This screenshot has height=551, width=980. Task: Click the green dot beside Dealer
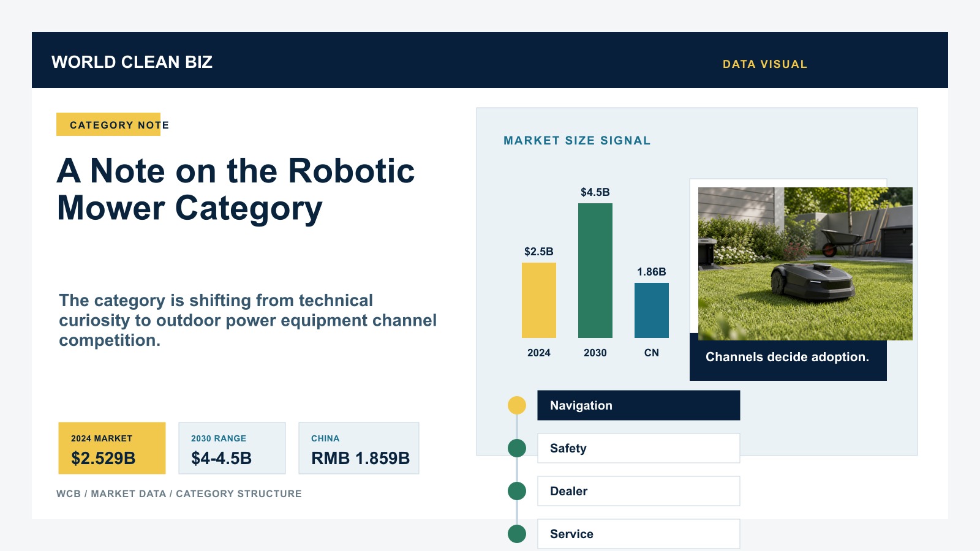(x=517, y=491)
